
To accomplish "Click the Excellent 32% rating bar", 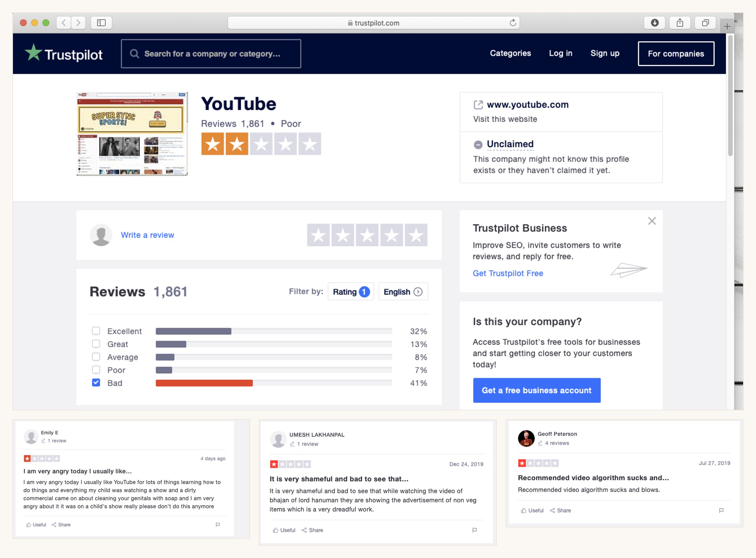I will tap(273, 331).
